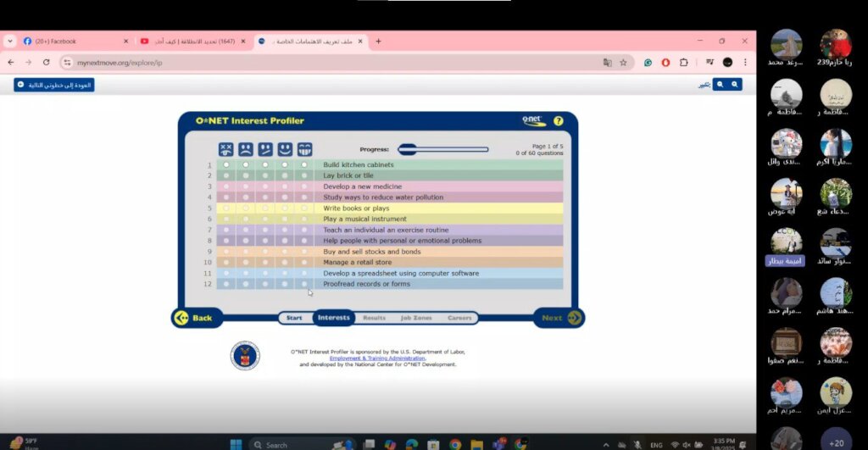
Task: Select Like for Build kitchen cabinets
Action: coord(285,164)
